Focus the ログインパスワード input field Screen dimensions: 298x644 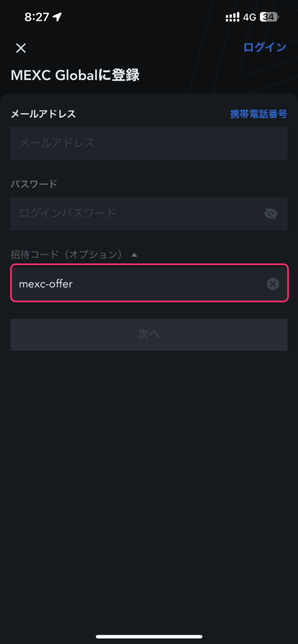(126, 214)
